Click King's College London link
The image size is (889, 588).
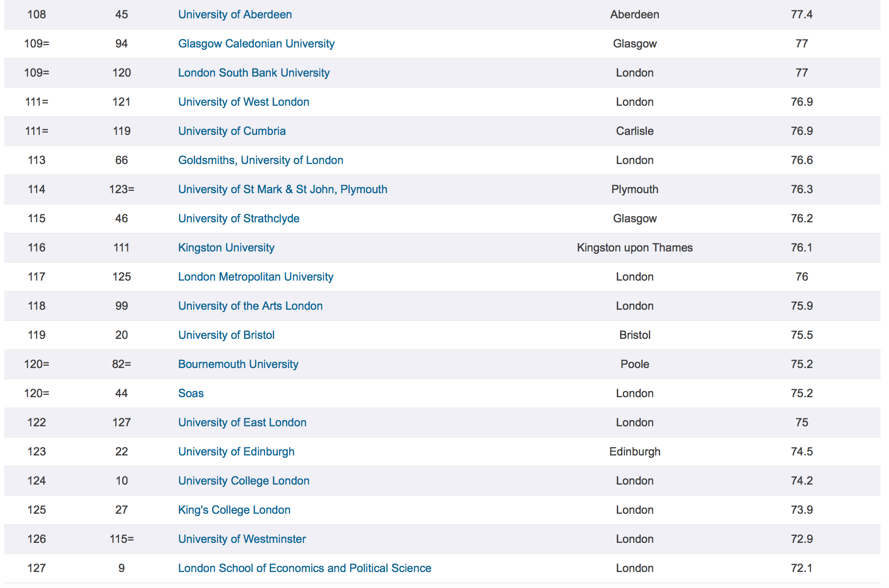234,510
